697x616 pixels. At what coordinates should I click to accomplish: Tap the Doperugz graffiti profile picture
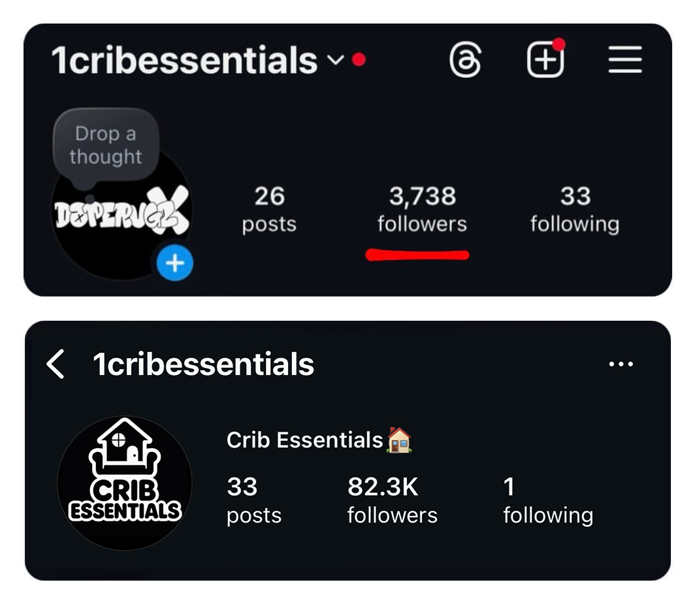(121, 216)
